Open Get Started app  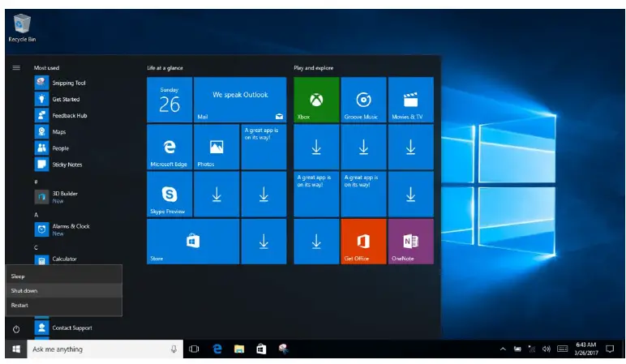[x=57, y=100]
